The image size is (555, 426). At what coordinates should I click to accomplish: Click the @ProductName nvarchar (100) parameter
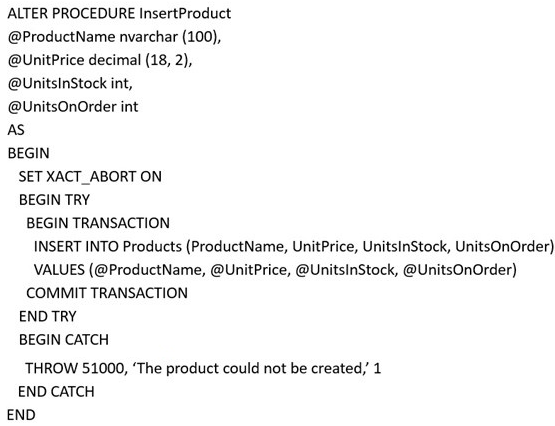114,37
